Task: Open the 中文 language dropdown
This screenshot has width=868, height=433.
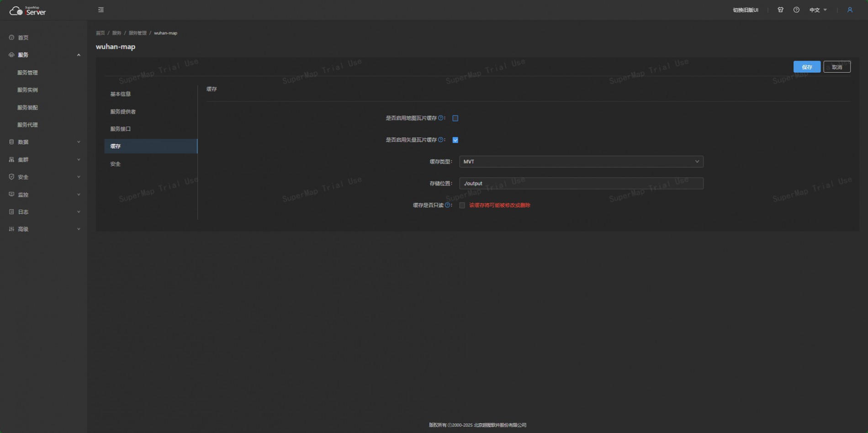Action: 818,10
